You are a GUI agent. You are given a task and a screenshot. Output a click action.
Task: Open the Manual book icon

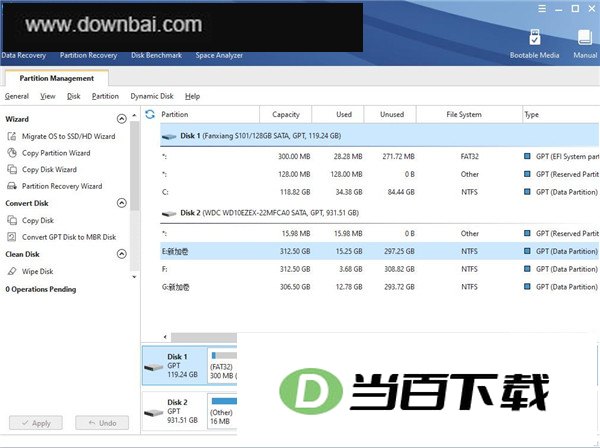point(585,37)
